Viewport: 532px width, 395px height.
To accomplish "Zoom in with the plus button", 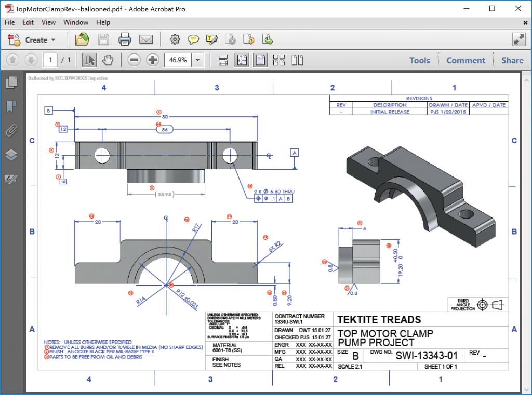I will tap(153, 60).
